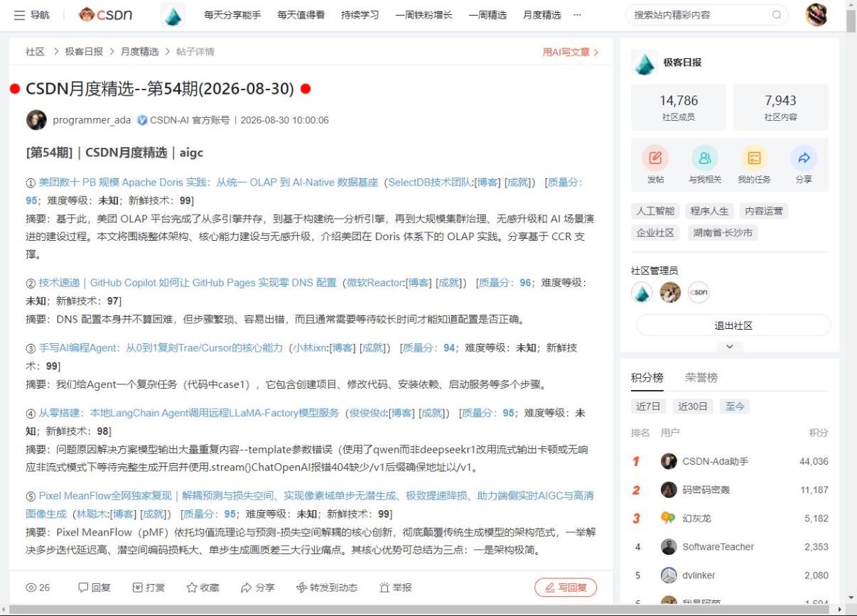The image size is (857, 616).
Task: Open 一周精选 nav item
Action: click(x=487, y=15)
